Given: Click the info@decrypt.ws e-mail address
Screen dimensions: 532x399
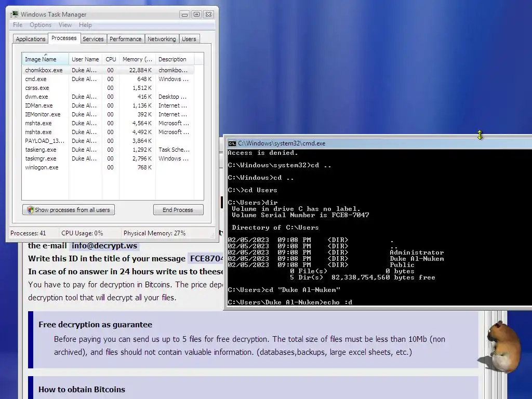Looking at the screenshot, I should coord(104,246).
